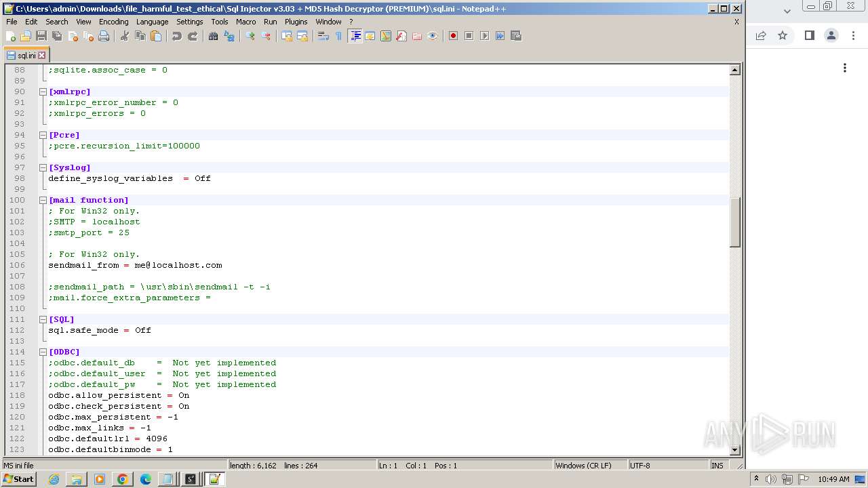This screenshot has height=488, width=868.
Task: Open Folder as Workspace toolbar icon
Action: point(417,36)
